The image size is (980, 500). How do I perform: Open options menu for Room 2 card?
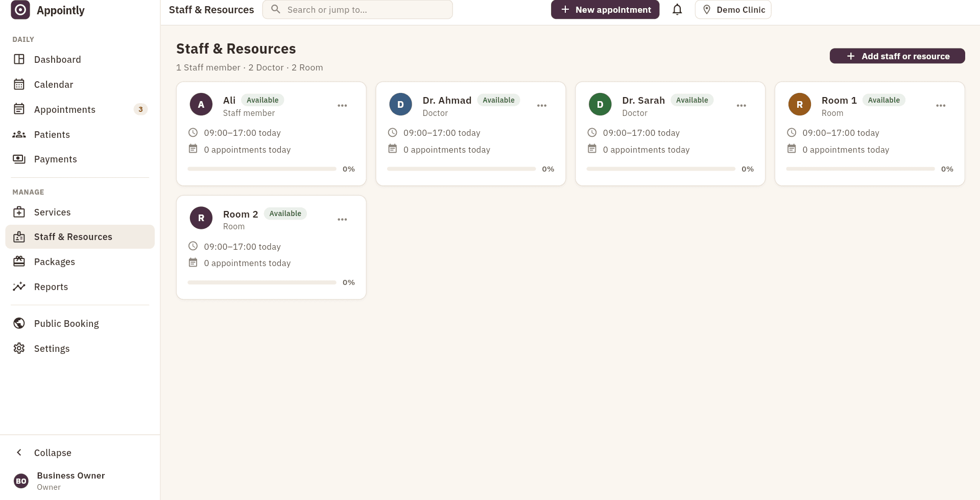342,220
